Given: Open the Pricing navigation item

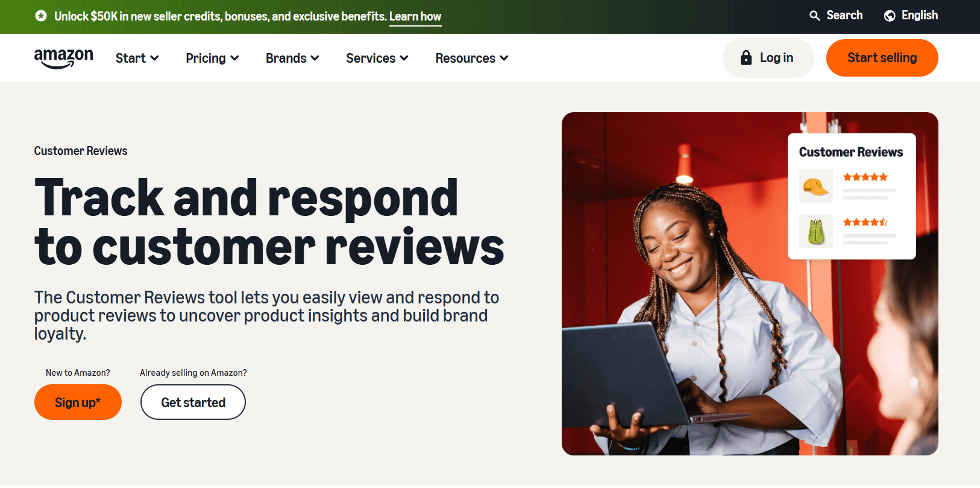Looking at the screenshot, I should 212,58.
